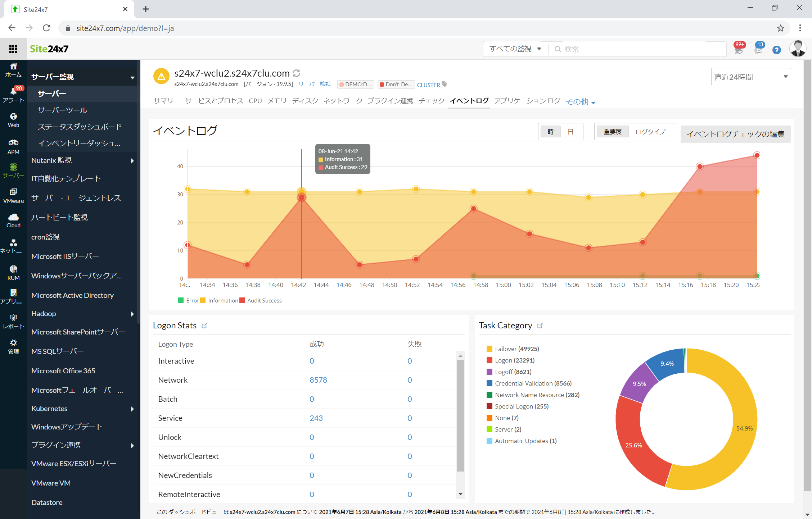Switch chart granularity to 日 (day)
Screen dimensions: 812x519
pos(570,132)
